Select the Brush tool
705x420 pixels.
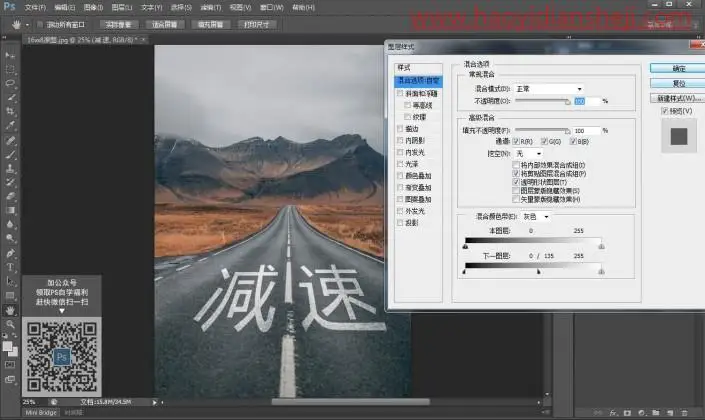10,155
